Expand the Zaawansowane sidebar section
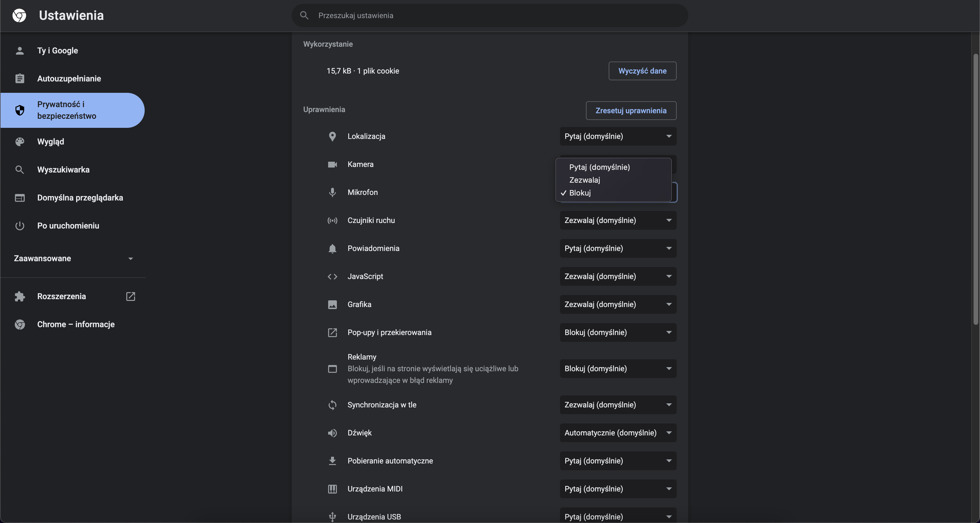This screenshot has height=523, width=980. (x=73, y=259)
